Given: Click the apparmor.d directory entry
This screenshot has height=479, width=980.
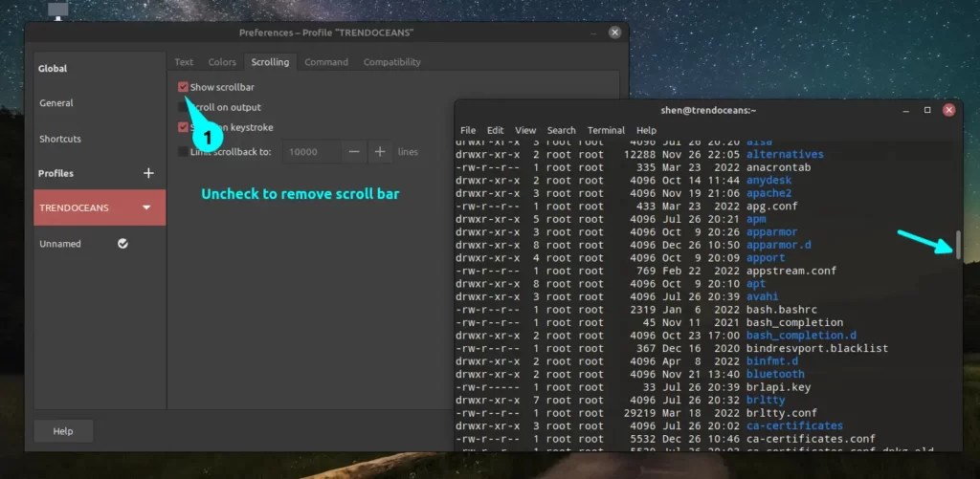Looking at the screenshot, I should click(778, 245).
